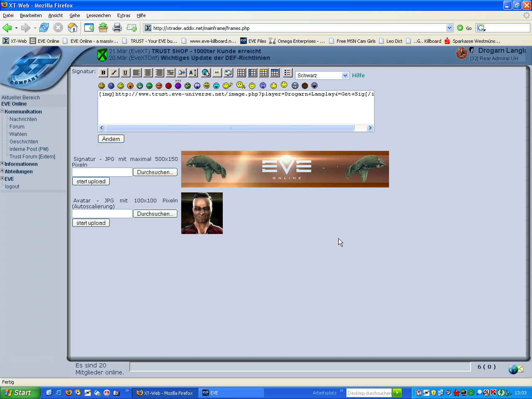Click the logout link
The image size is (532, 399).
(x=12, y=187)
